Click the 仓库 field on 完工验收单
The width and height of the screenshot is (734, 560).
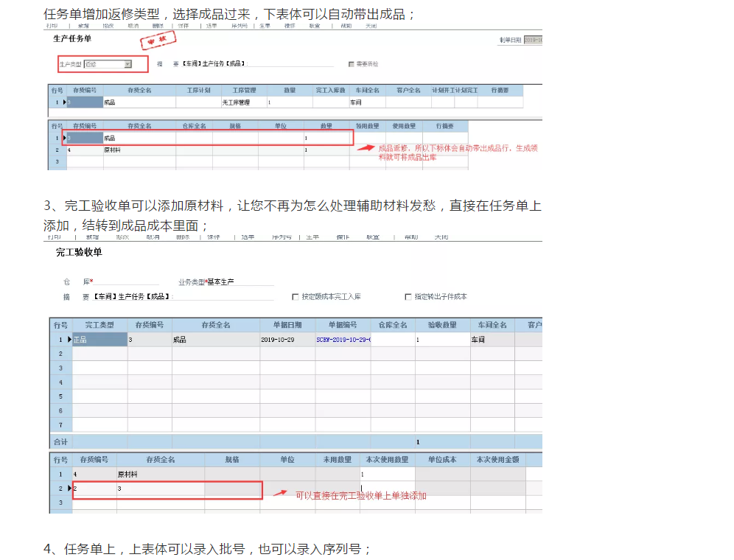coord(127,282)
